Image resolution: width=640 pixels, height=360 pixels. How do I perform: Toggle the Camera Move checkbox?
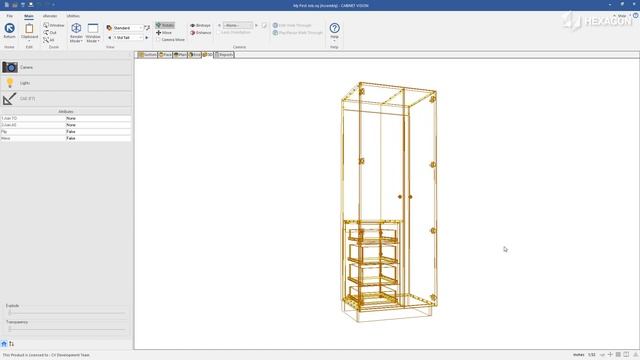[170, 40]
